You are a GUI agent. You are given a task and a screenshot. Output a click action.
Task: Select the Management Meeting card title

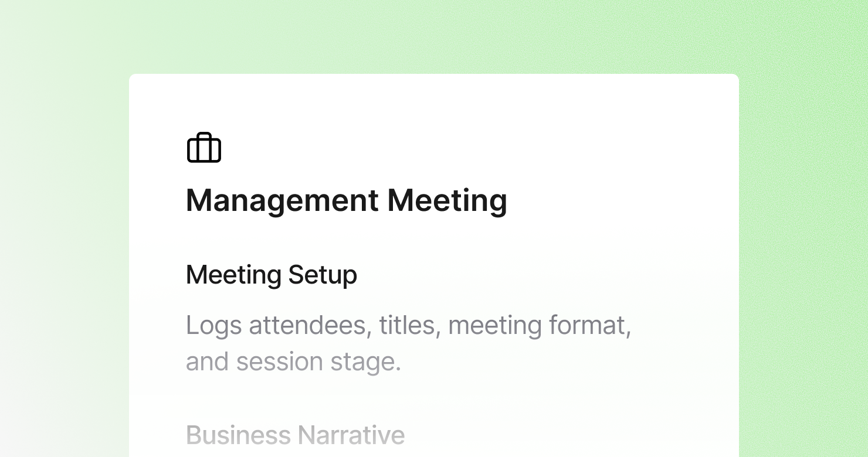347,201
